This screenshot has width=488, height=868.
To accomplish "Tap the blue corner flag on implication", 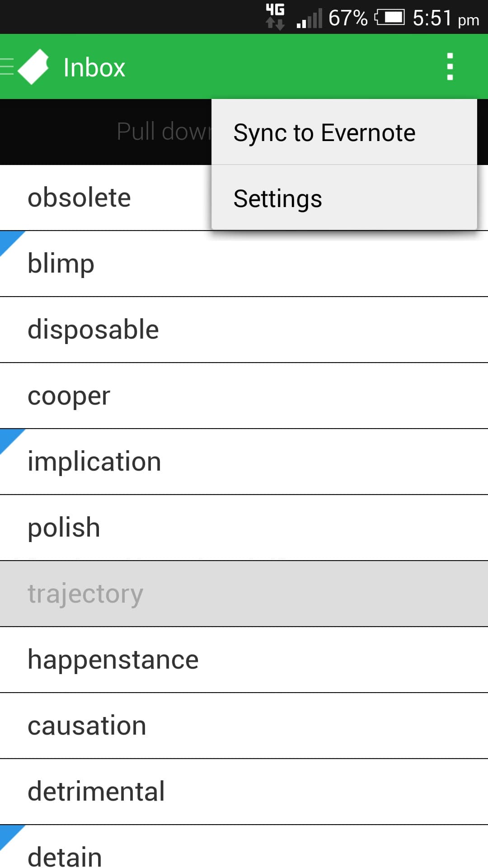I will coord(9,439).
